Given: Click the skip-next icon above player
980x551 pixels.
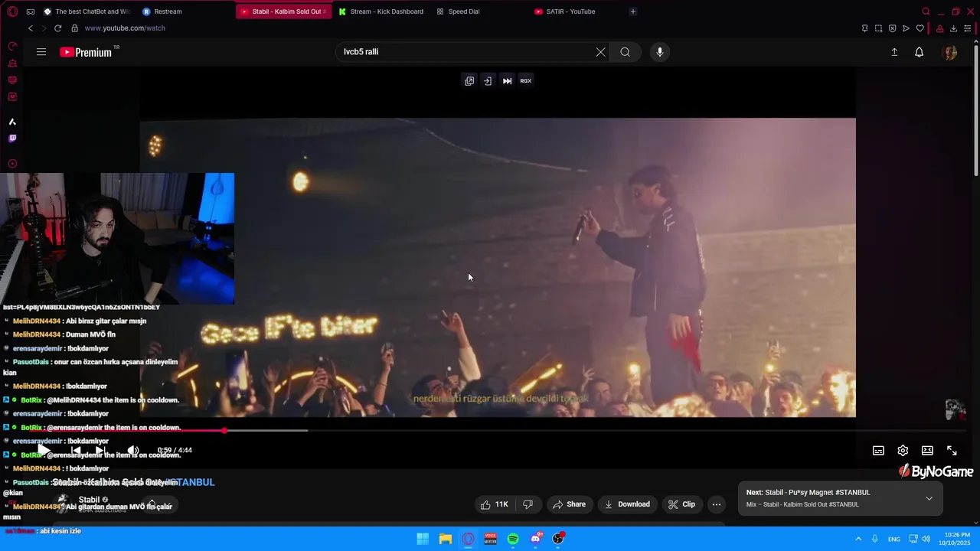Looking at the screenshot, I should tap(507, 80).
